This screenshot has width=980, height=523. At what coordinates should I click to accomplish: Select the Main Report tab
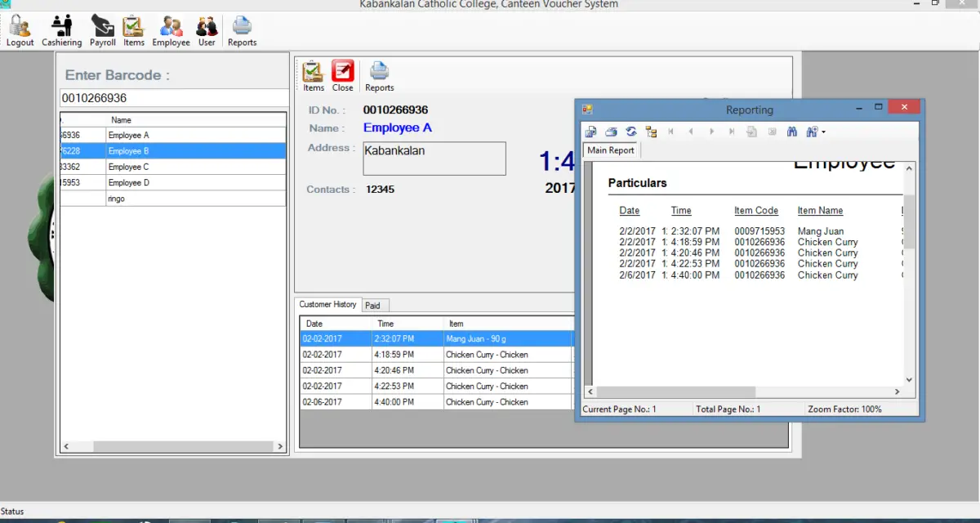[x=610, y=150]
